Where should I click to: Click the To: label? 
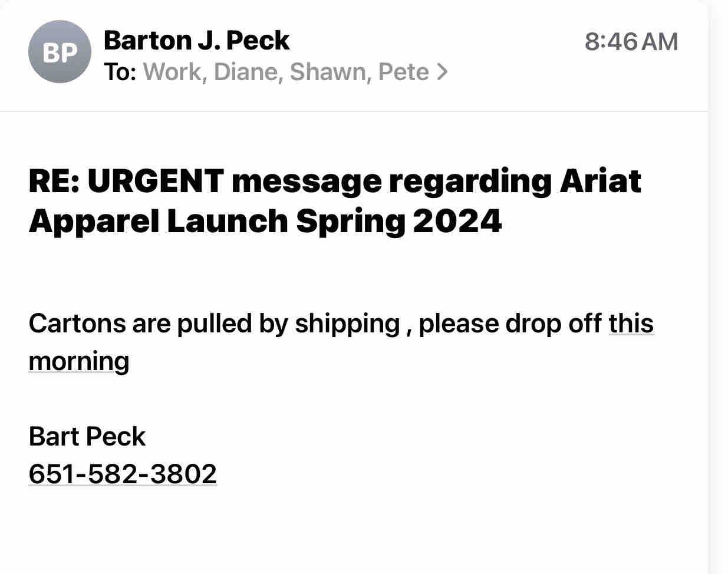point(120,72)
